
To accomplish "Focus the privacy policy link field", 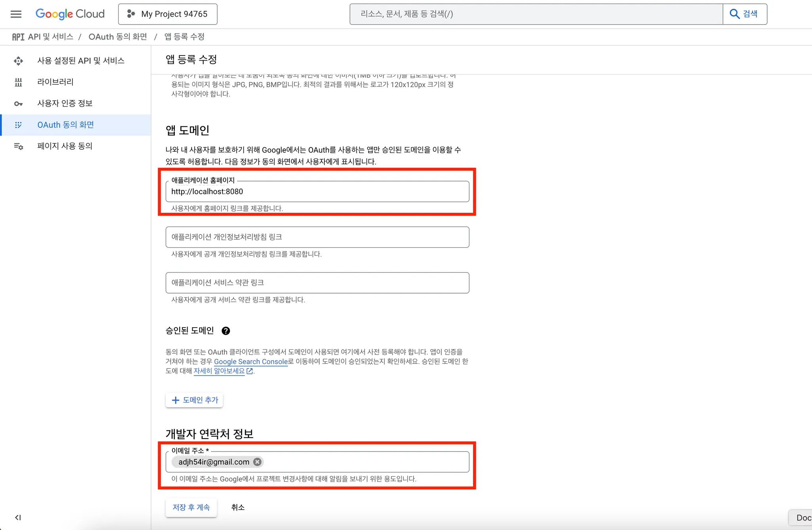I will 317,237.
